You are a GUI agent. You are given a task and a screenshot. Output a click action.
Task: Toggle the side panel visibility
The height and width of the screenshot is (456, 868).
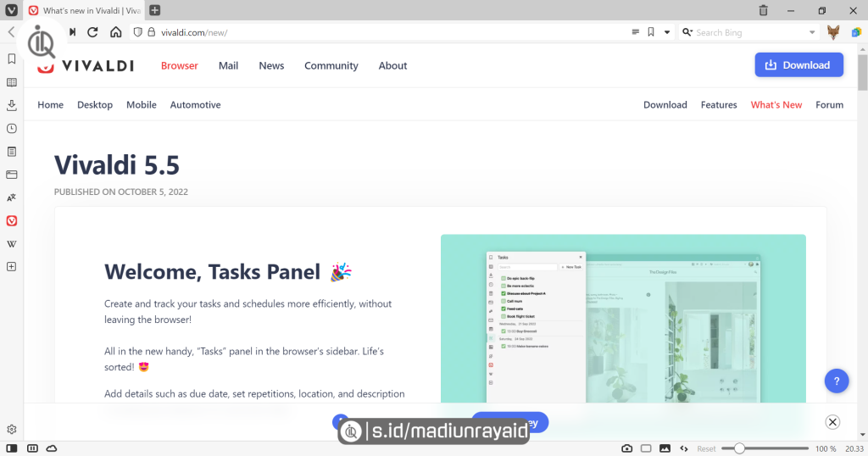12,448
